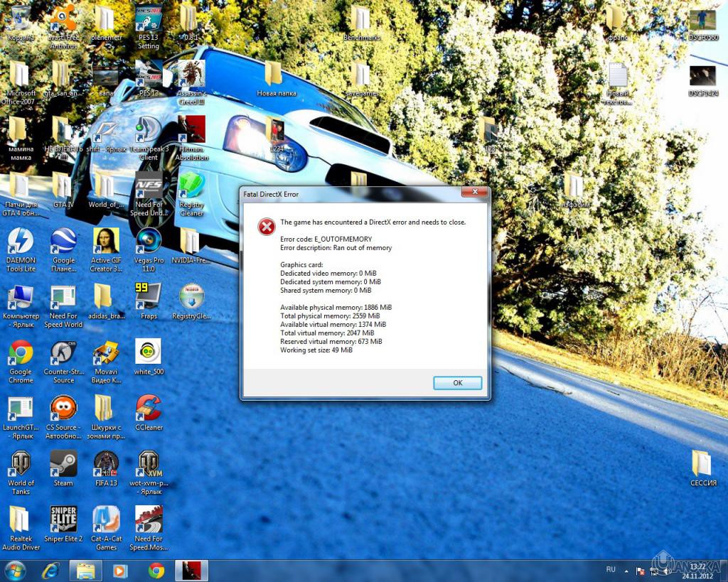Open the Новый текстовый document file
Image resolution: width=728 pixels, height=582 pixels.
pos(618,82)
